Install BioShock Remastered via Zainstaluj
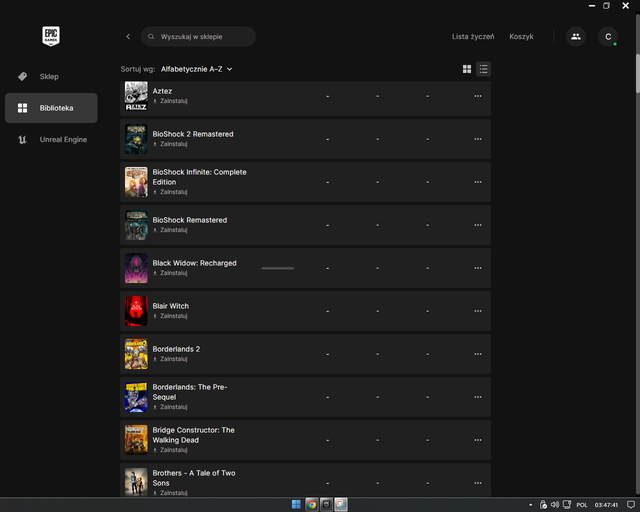This screenshot has height=512, width=640. click(170, 230)
